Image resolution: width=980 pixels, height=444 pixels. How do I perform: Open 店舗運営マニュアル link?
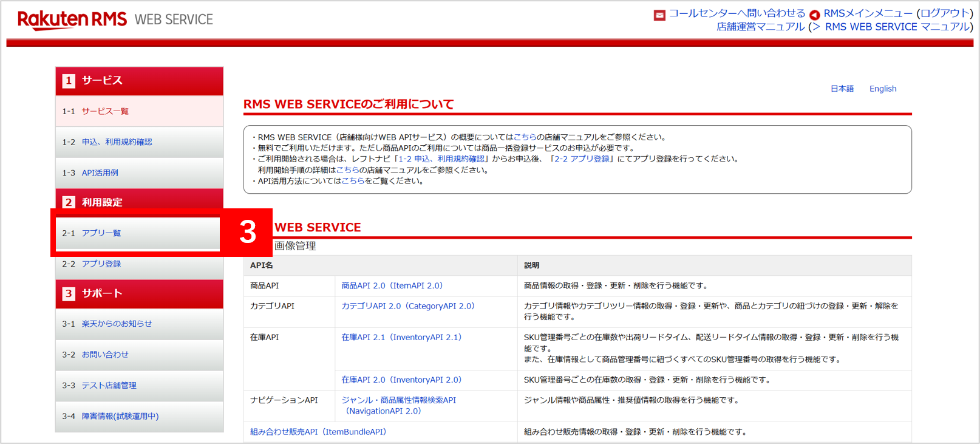coord(761,27)
